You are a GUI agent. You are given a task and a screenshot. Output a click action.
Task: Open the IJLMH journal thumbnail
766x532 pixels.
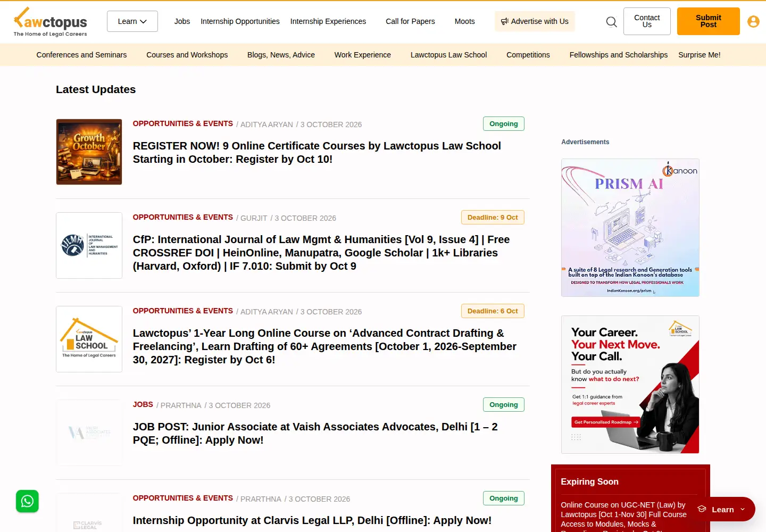pyautogui.click(x=89, y=245)
